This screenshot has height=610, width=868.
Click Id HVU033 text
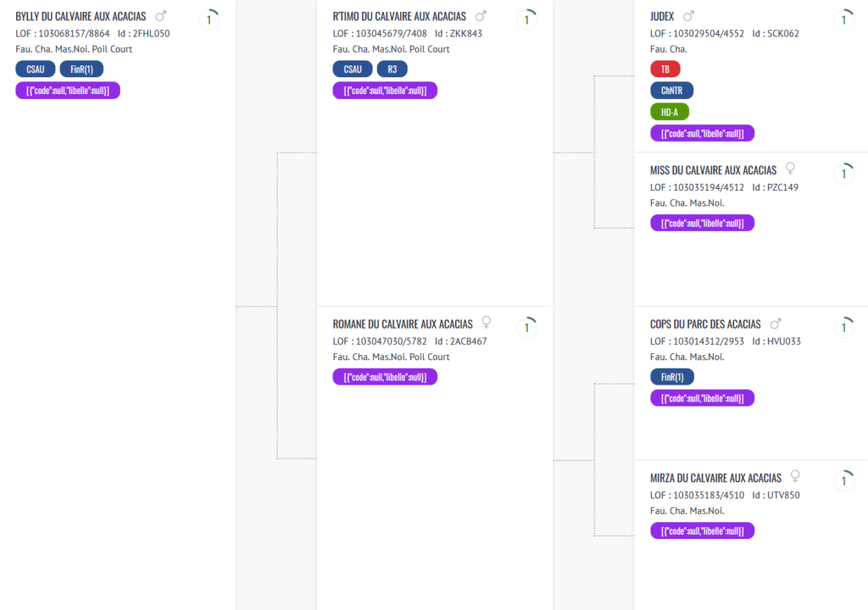pyautogui.click(x=776, y=341)
